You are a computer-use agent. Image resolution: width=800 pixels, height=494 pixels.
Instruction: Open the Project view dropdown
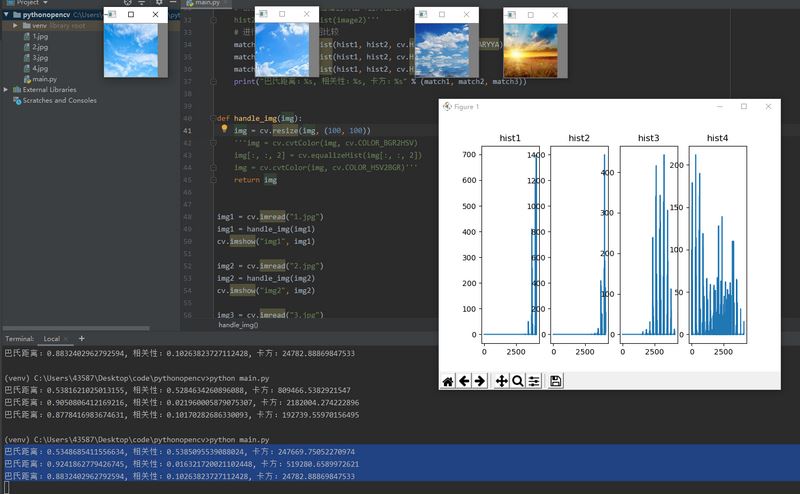point(43,3)
